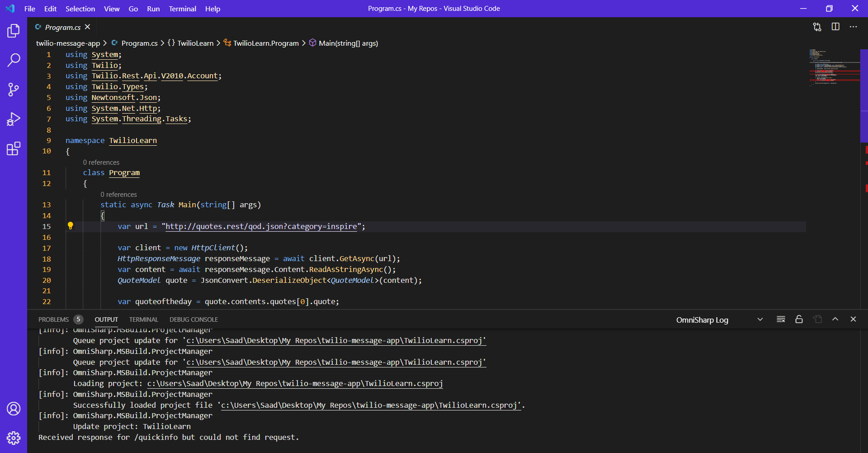Open the Terminal menu

[x=183, y=9]
